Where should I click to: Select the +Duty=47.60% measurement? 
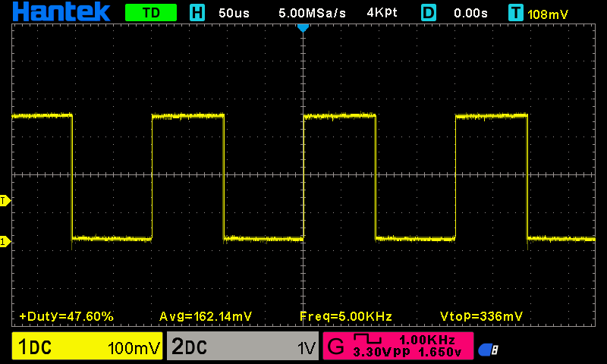click(x=66, y=315)
